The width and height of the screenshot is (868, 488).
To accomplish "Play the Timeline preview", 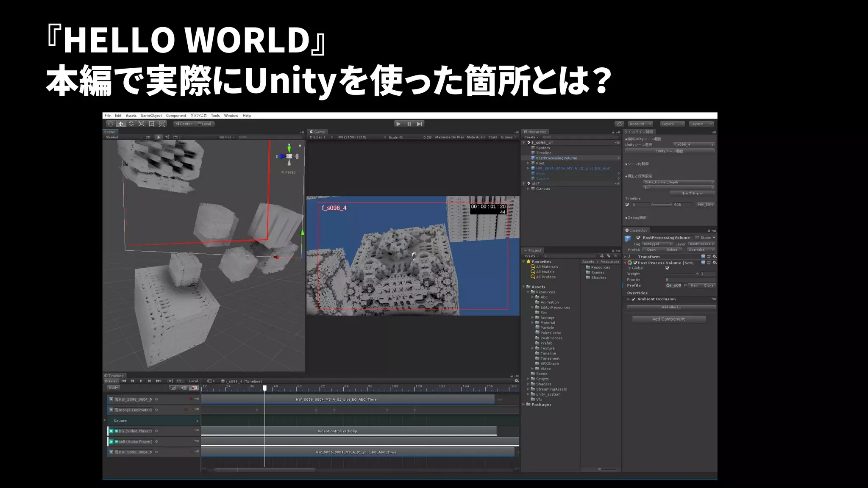I will tap(141, 381).
